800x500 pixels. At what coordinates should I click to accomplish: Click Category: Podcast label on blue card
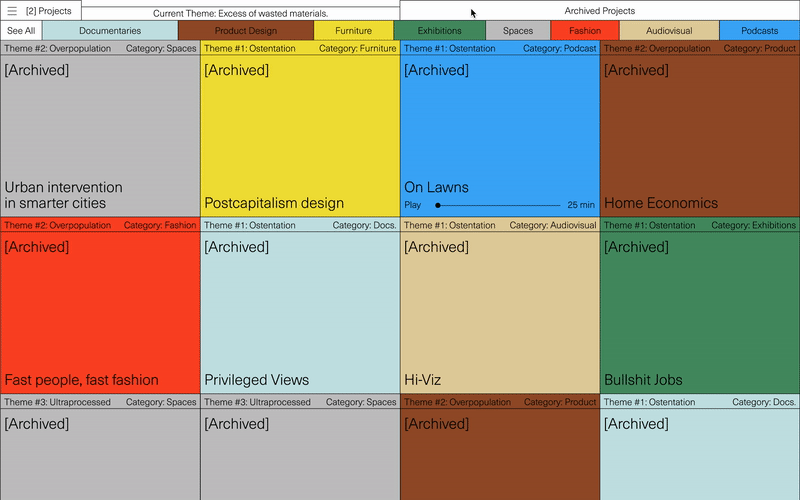coord(559,48)
